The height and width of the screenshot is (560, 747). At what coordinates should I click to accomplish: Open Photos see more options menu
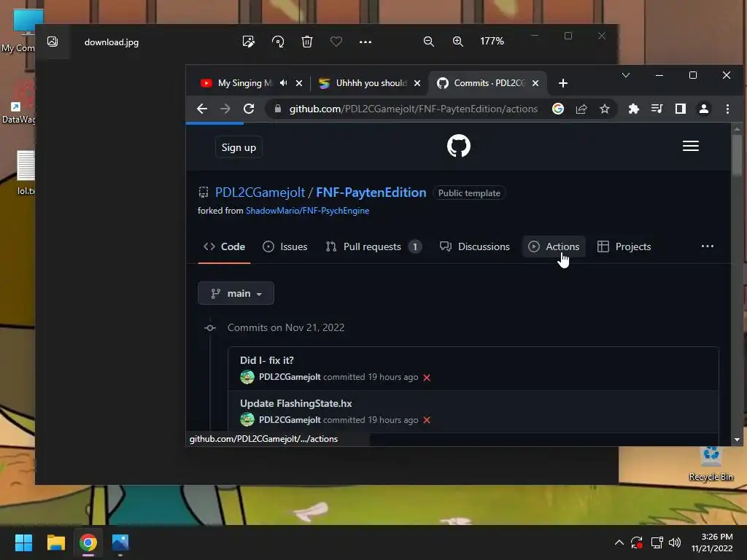pyautogui.click(x=365, y=42)
